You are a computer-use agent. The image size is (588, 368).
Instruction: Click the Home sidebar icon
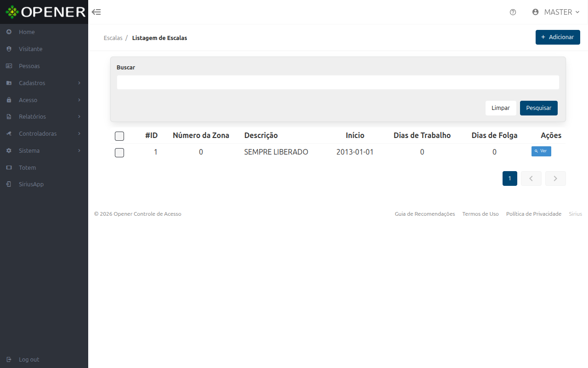[x=9, y=32]
